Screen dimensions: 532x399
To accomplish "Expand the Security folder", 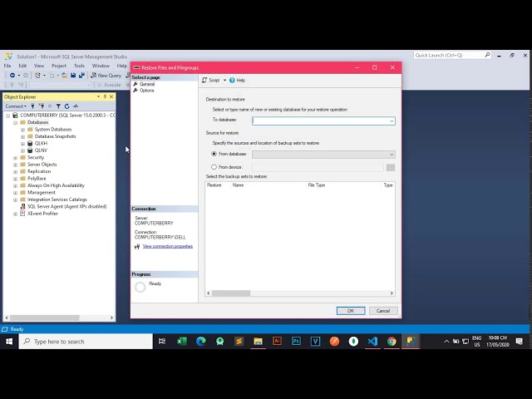I will [x=15, y=158].
